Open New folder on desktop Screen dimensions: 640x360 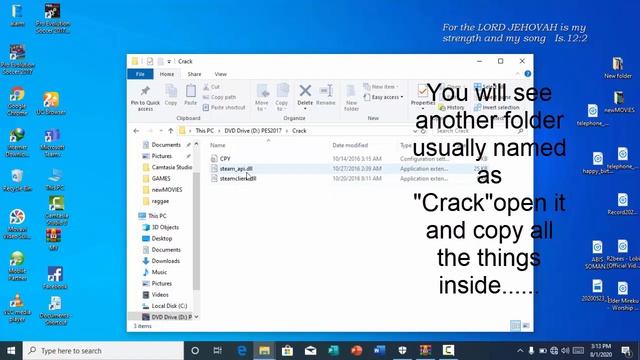click(618, 68)
